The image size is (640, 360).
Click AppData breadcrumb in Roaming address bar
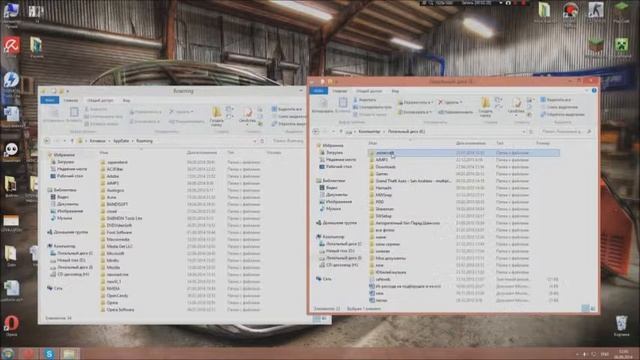tap(121, 141)
